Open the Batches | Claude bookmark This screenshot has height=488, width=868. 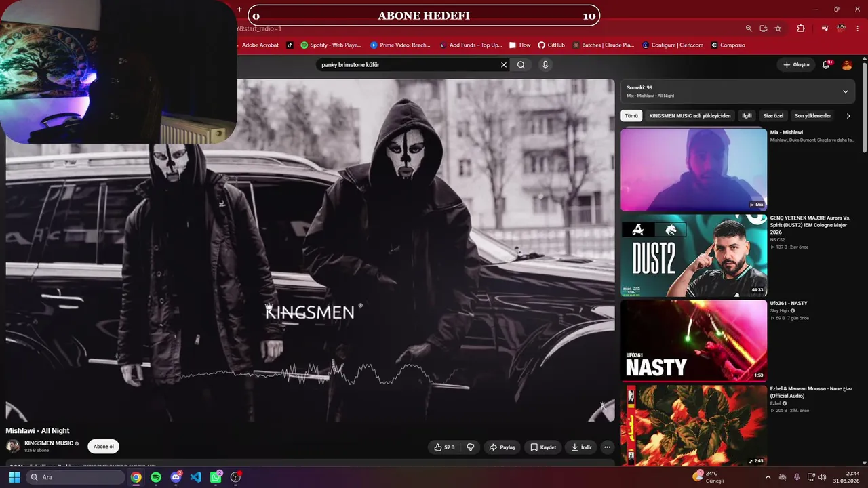pos(604,45)
